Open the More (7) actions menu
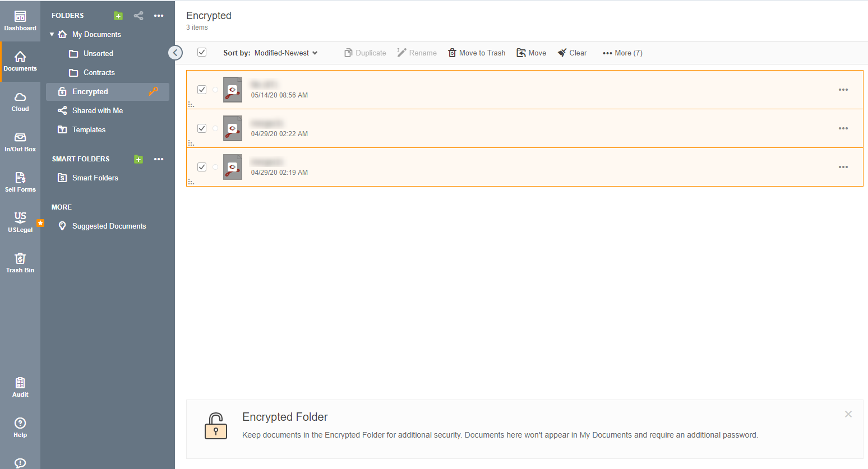The height and width of the screenshot is (469, 868). [x=622, y=53]
